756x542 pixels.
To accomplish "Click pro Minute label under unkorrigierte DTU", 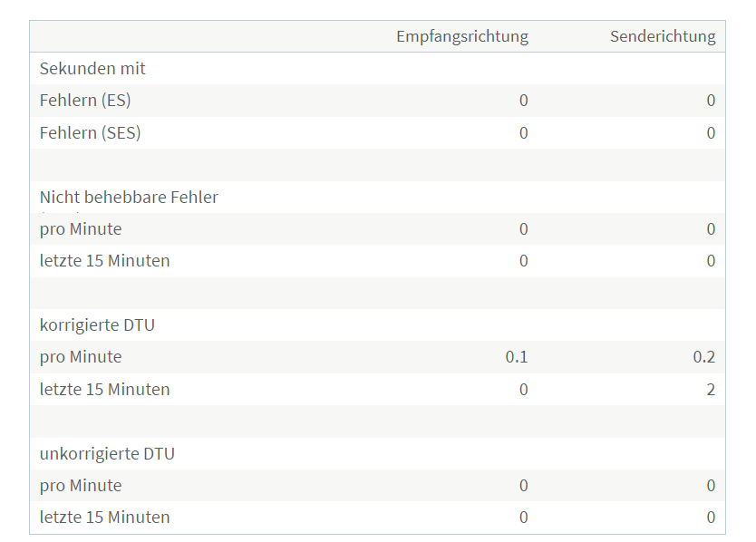I will click(x=81, y=486).
